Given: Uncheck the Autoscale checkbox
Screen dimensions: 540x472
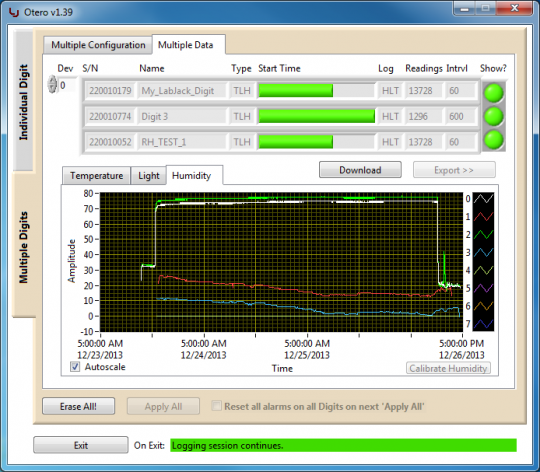Looking at the screenshot, I should (x=75, y=367).
